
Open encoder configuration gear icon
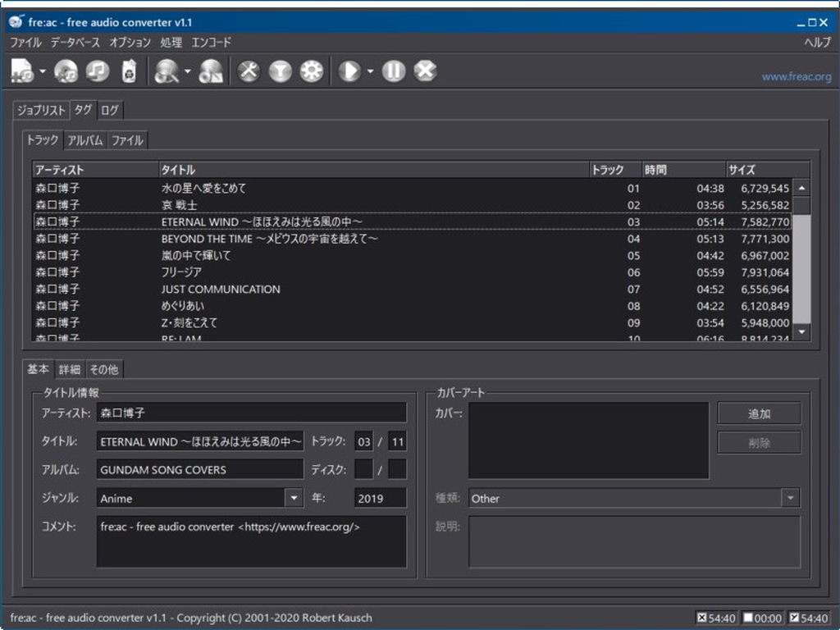click(312, 71)
